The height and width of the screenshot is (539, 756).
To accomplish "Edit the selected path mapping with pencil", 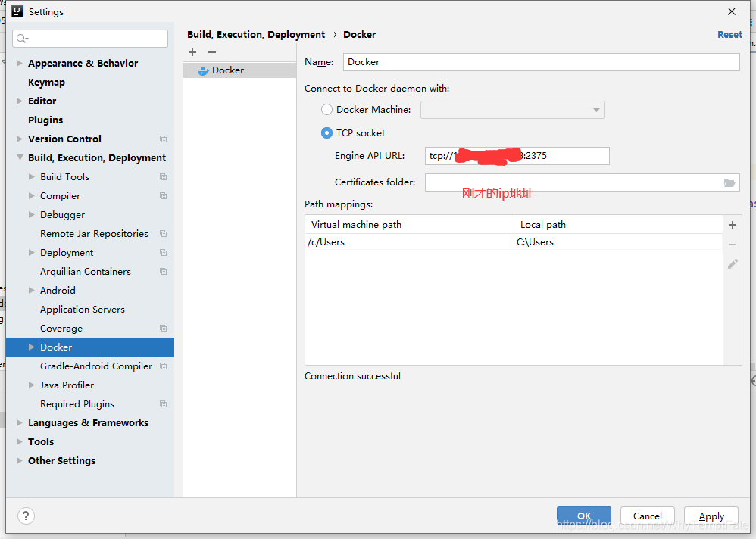I will (733, 264).
